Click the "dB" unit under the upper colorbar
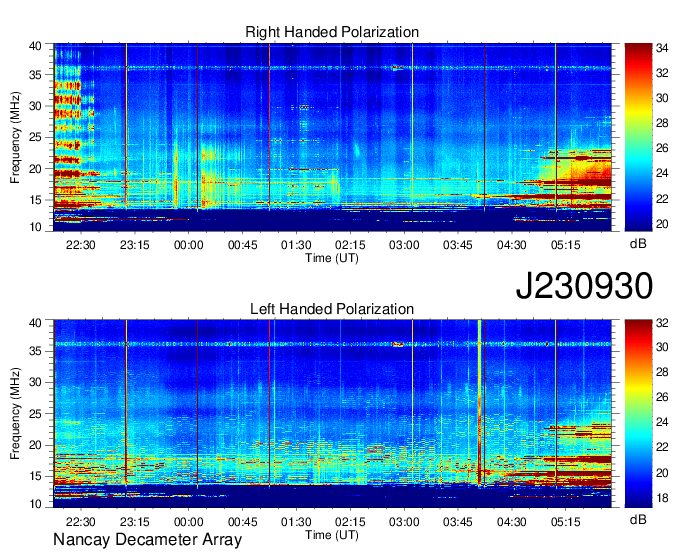This screenshot has width=680, height=552. coord(638,244)
